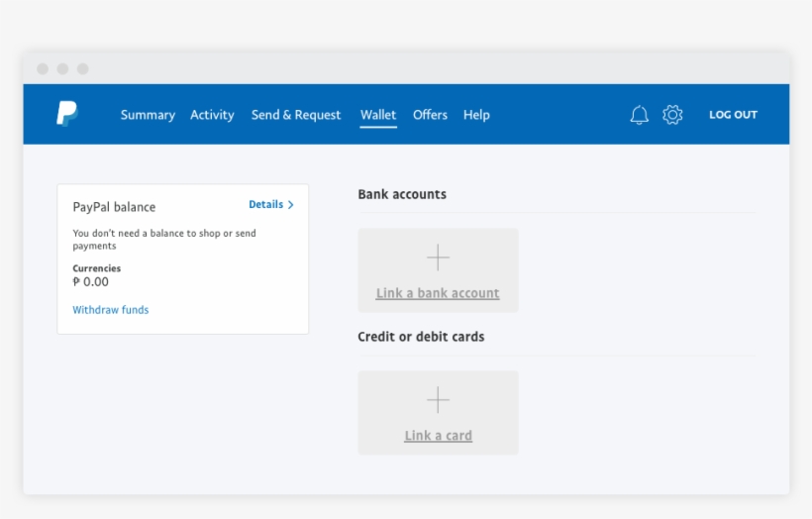This screenshot has width=812, height=519.
Task: Click the plus icon for bank account
Action: point(438,258)
